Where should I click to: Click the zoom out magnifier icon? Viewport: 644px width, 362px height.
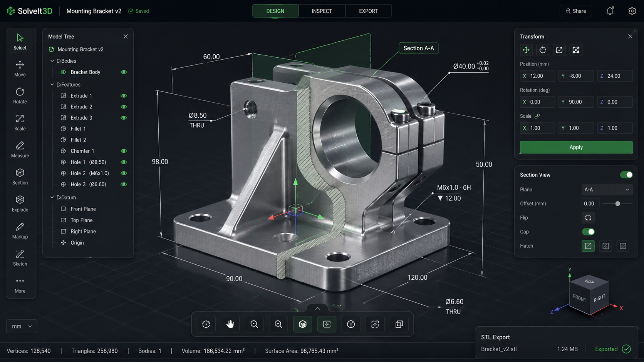[254, 324]
